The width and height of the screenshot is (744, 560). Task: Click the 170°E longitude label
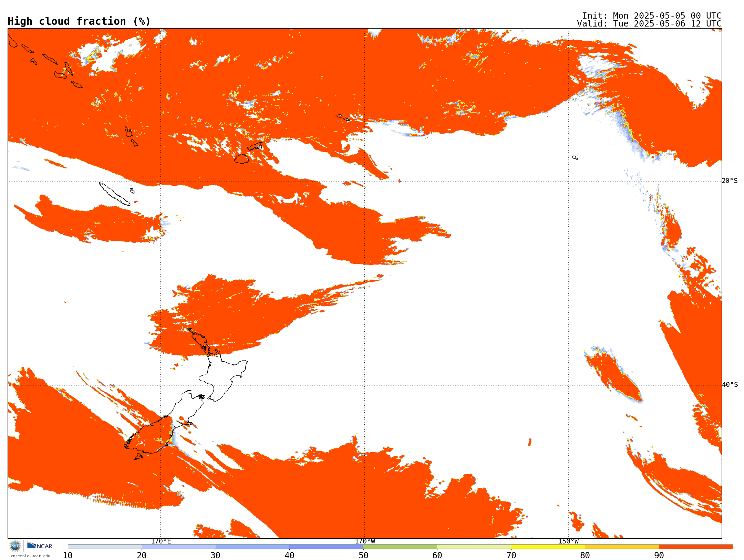tap(161, 541)
